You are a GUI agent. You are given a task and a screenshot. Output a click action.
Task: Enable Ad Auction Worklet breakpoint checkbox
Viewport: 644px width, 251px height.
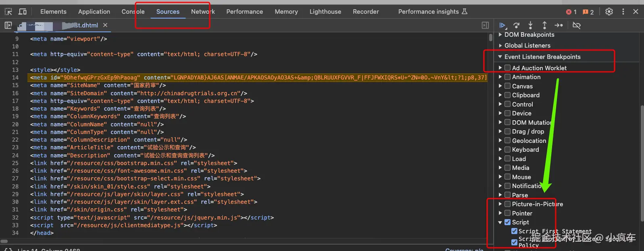click(508, 68)
